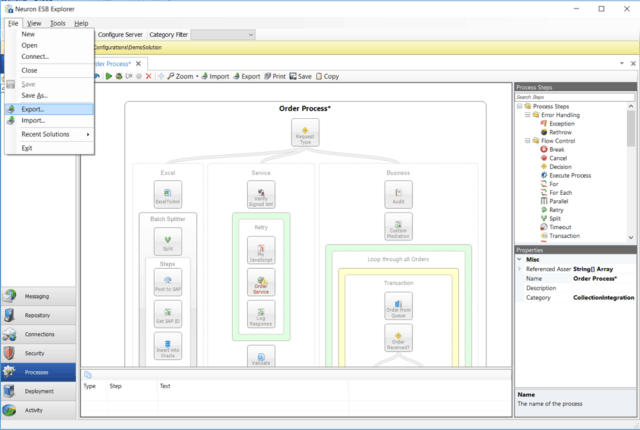Choose Close from the File menu
Screen dimensions: 640x430
pyautogui.click(x=50, y=70)
